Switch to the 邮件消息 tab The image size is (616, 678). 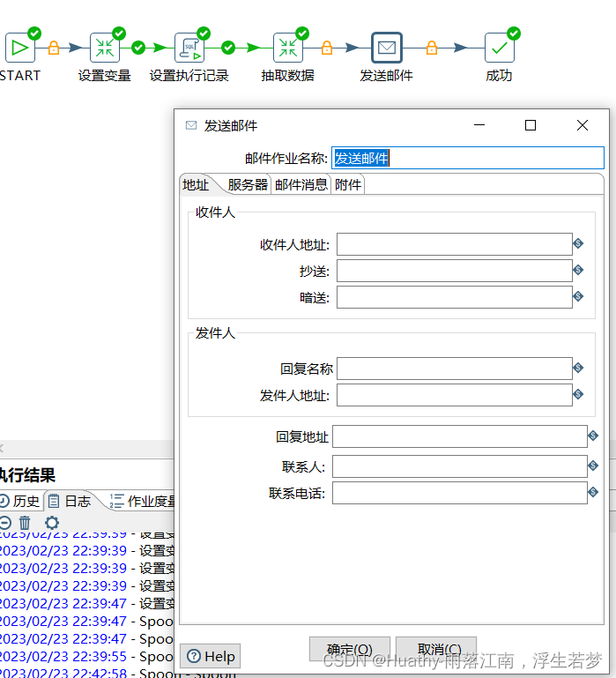[301, 185]
